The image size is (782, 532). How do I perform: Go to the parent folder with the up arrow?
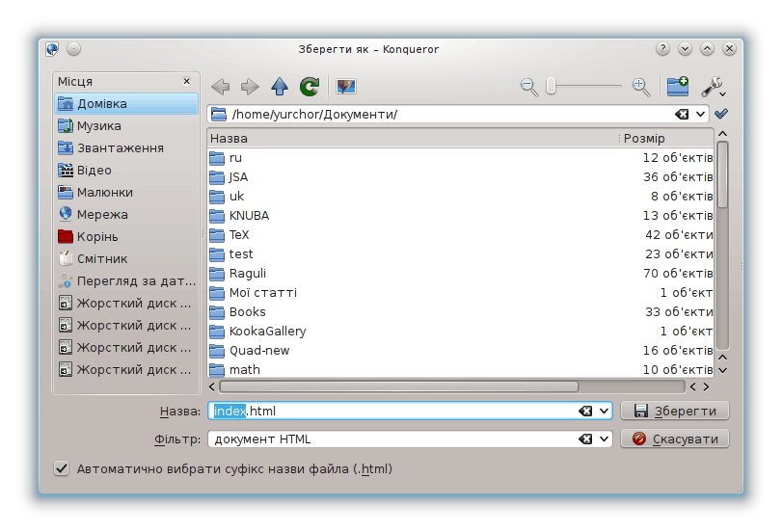click(280, 87)
